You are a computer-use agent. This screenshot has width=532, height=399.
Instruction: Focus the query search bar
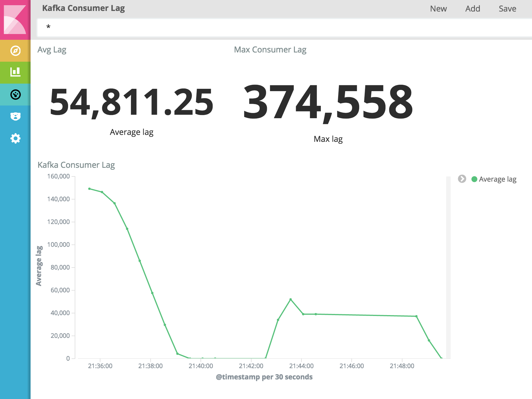point(284,28)
